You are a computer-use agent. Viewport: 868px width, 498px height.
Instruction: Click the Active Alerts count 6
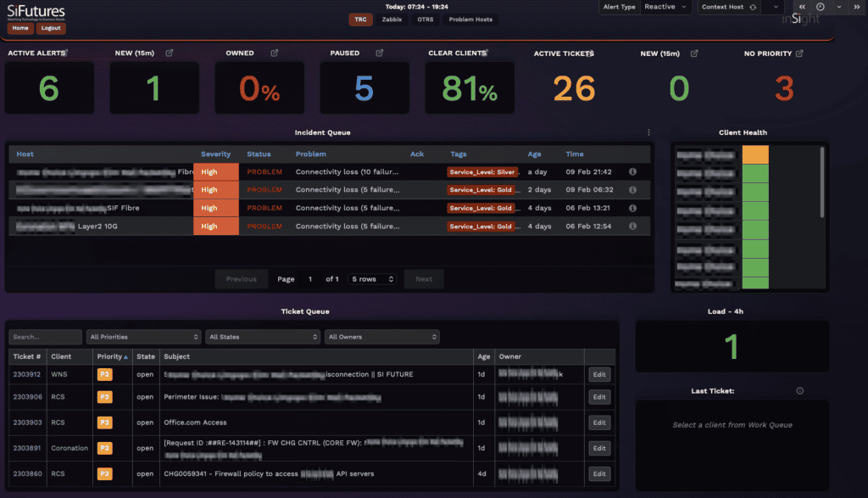coord(48,88)
